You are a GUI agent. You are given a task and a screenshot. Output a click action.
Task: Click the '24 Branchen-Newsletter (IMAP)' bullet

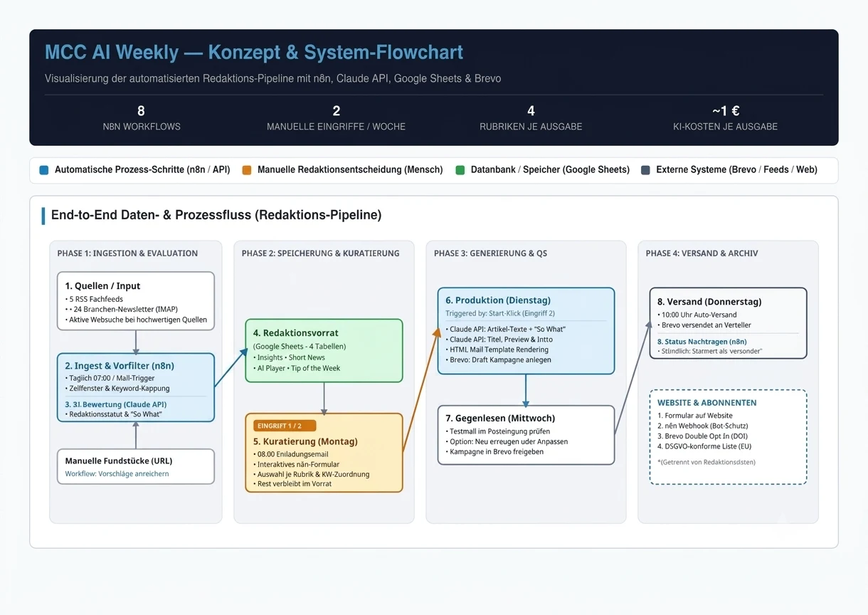tap(121, 309)
